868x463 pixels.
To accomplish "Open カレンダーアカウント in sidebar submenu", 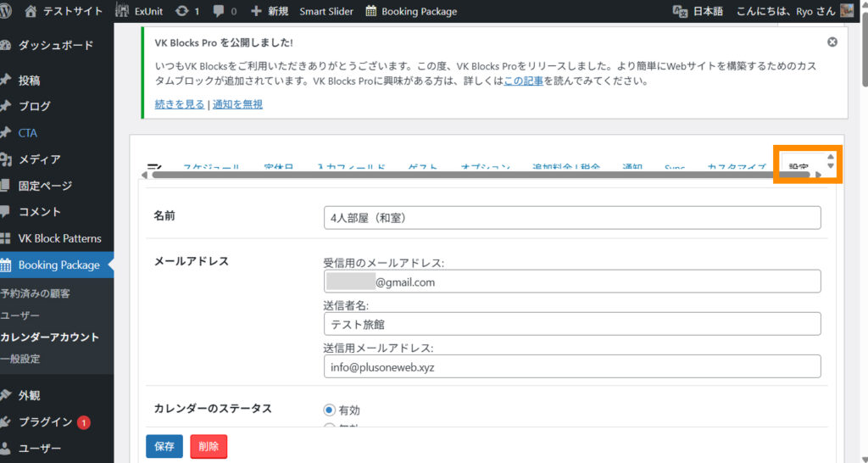I will pos(49,337).
